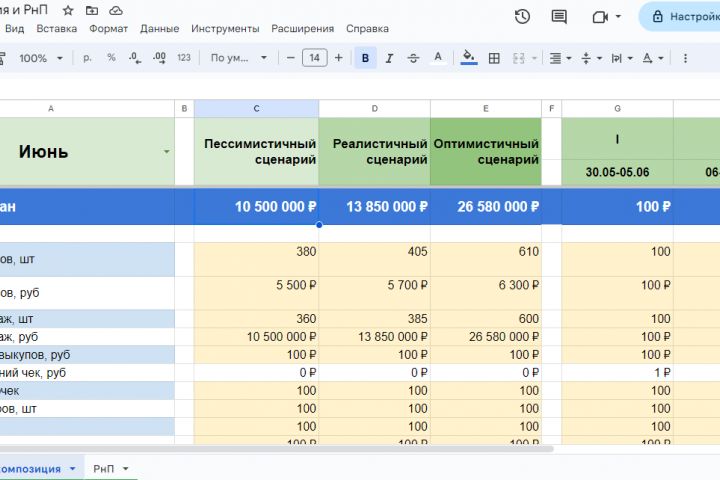This screenshot has width=720, height=480.
Task: Click the font size field 14
Action: [315, 58]
